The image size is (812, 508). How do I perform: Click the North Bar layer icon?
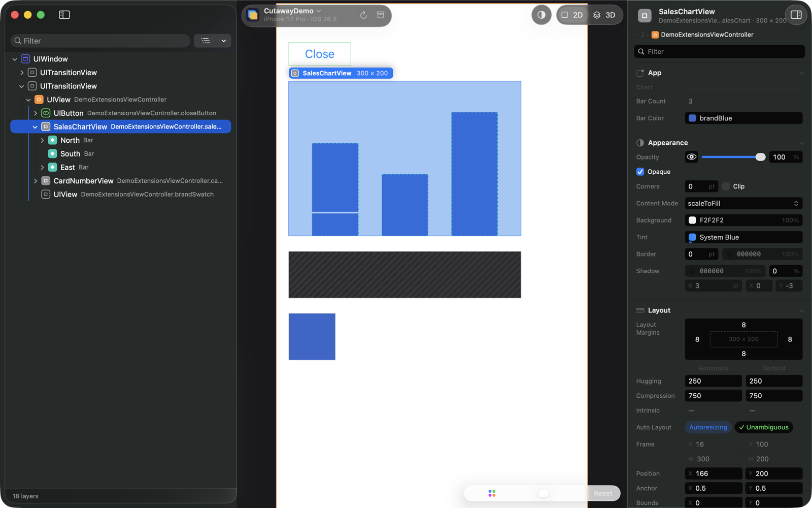click(x=52, y=140)
